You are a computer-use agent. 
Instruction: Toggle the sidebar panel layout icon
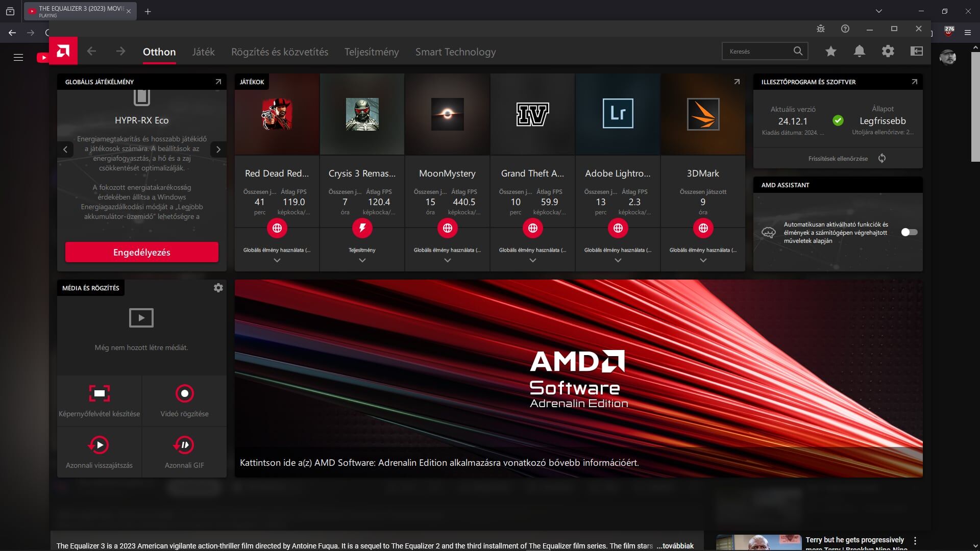tap(917, 51)
